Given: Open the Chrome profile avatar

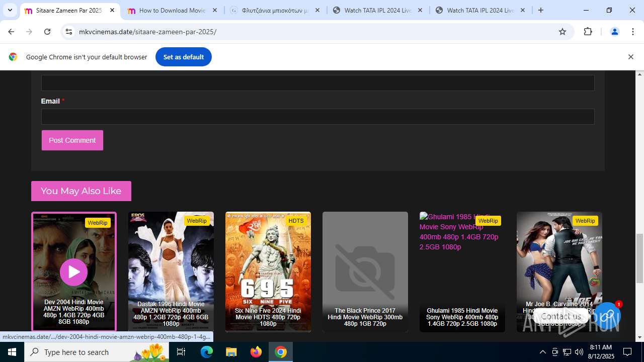Looking at the screenshot, I should point(614,32).
